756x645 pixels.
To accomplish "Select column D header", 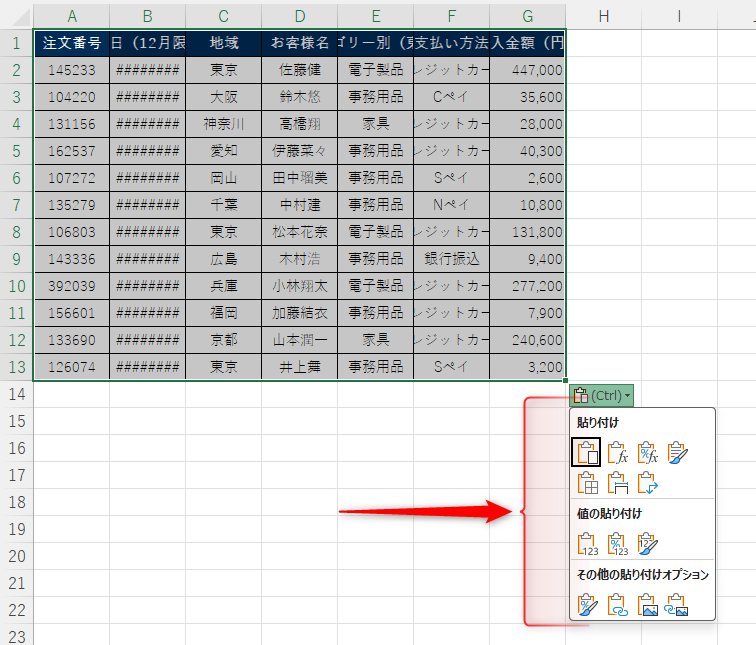I will click(299, 16).
